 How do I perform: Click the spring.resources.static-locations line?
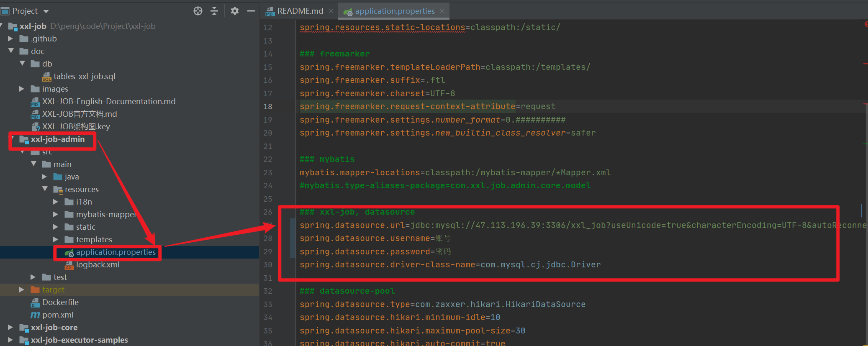point(430,27)
